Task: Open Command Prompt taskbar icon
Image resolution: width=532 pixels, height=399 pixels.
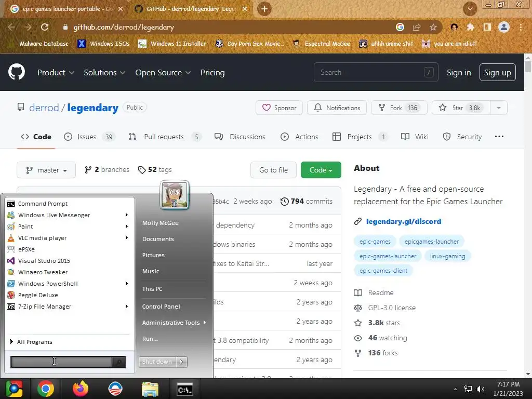Action: [x=184, y=390]
